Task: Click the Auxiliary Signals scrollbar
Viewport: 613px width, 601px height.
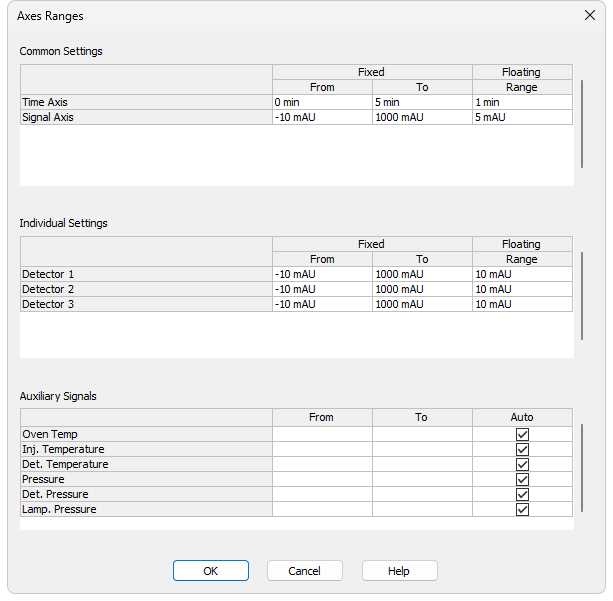Action: click(x=582, y=468)
